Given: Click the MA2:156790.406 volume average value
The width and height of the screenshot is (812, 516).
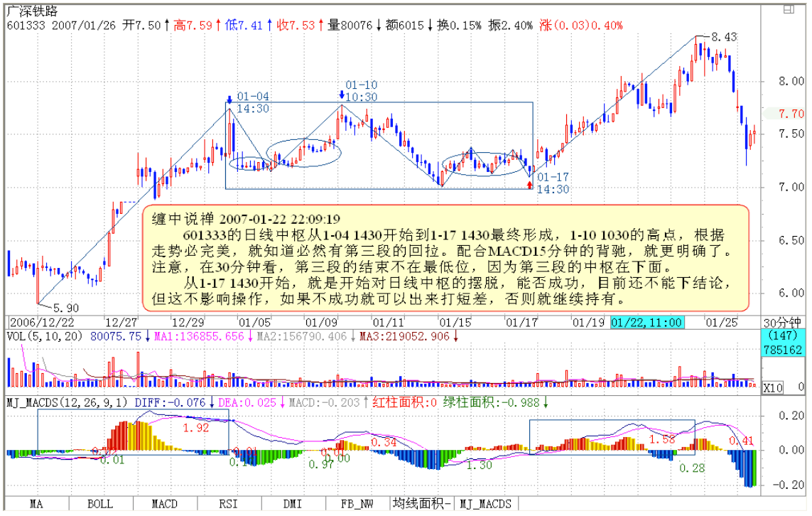Looking at the screenshot, I should click(301, 336).
